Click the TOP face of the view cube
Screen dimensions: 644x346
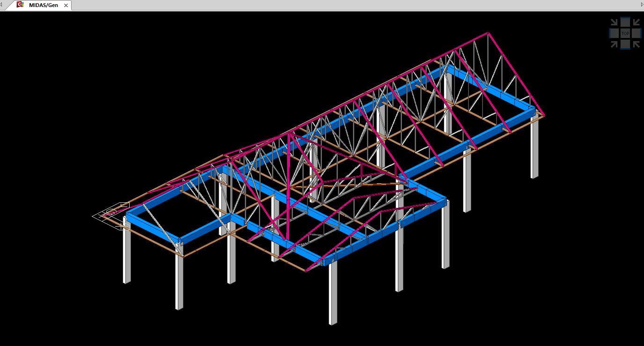click(625, 33)
